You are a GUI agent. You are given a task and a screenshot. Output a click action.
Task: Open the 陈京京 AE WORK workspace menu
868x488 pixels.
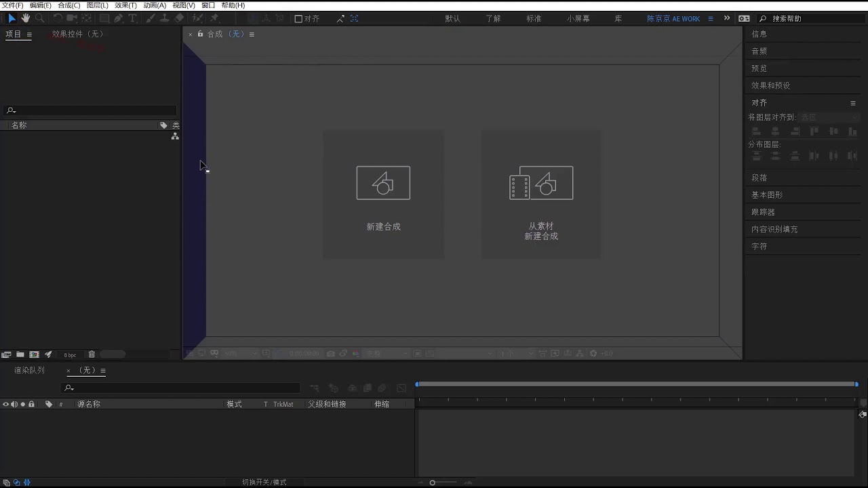point(711,19)
